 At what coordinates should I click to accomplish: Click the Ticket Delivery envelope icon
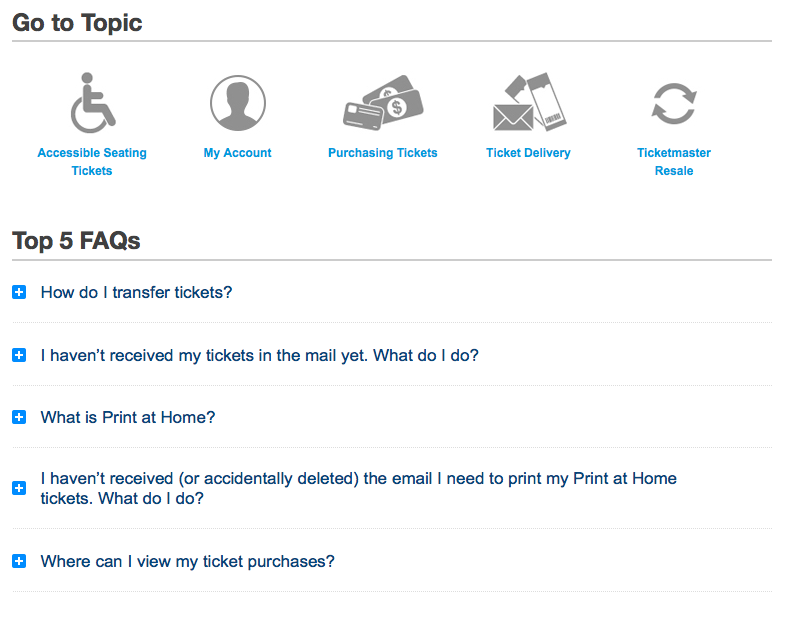tap(528, 103)
